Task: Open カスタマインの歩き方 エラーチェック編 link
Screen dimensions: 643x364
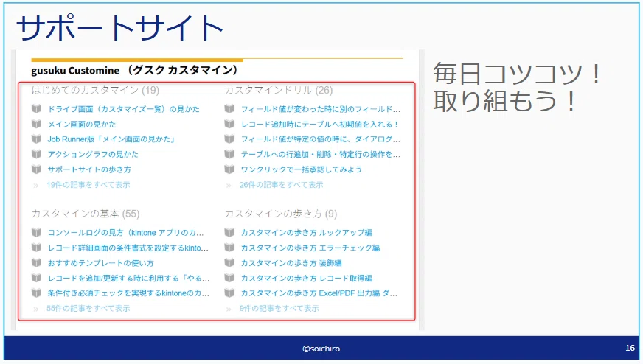Action: tap(310, 248)
